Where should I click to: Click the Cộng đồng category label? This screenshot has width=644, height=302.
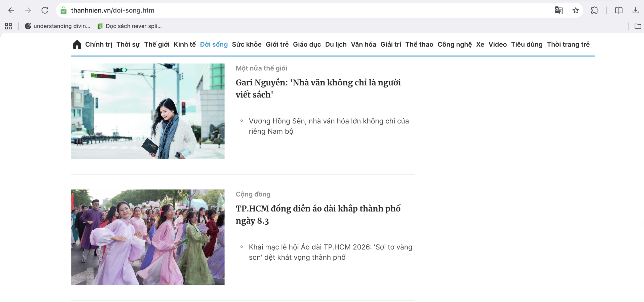[x=253, y=194]
